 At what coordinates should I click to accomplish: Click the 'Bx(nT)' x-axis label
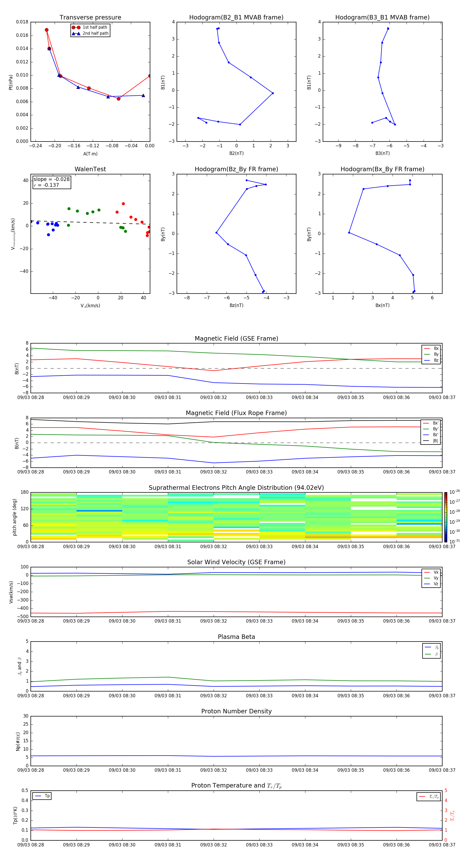(382, 305)
